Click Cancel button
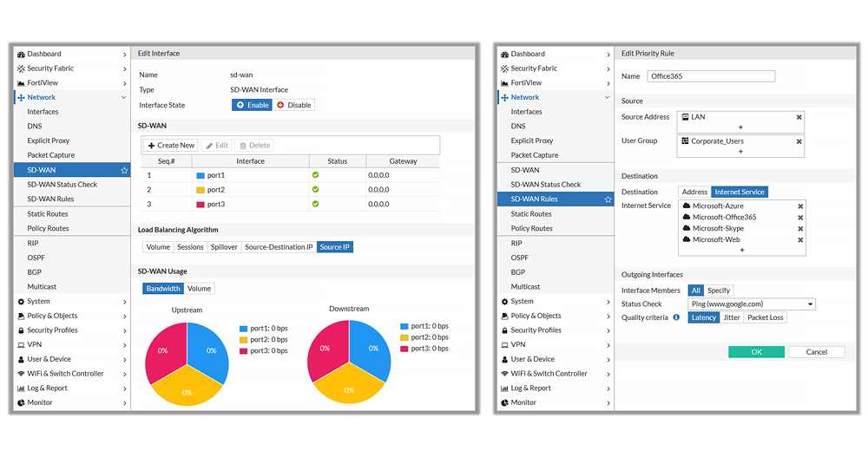Image resolution: width=868 pixels, height=457 pixels. (x=817, y=352)
